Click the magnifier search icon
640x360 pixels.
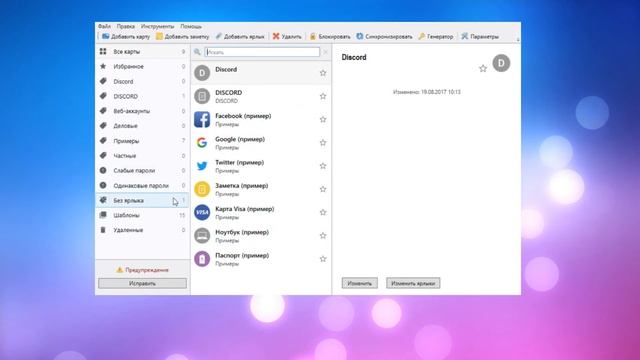(x=197, y=52)
